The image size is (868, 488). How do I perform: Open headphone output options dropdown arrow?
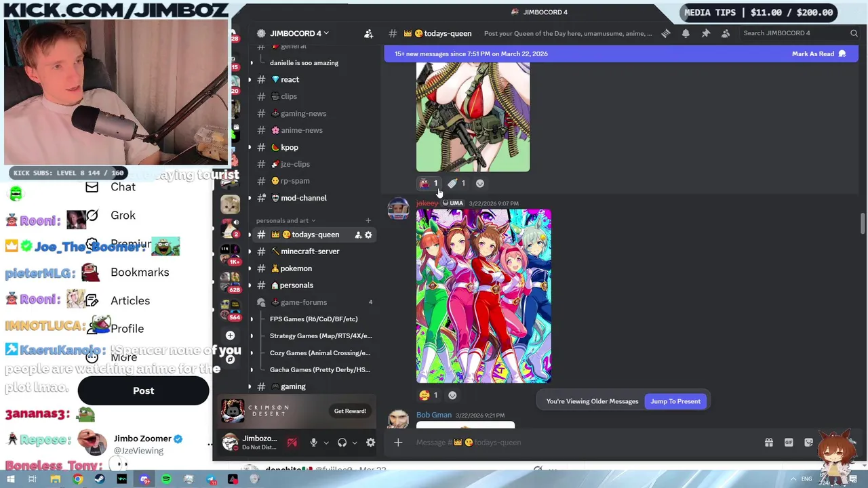[355, 443]
